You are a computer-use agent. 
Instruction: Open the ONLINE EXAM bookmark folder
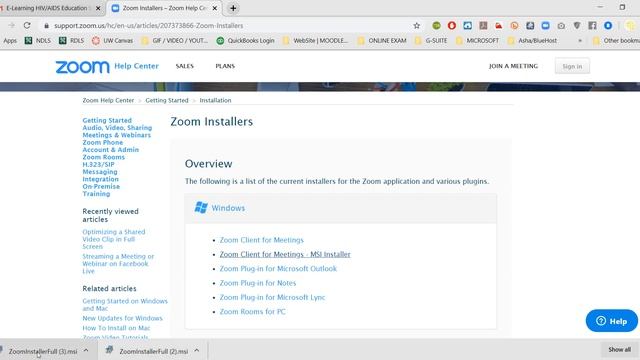click(382, 40)
